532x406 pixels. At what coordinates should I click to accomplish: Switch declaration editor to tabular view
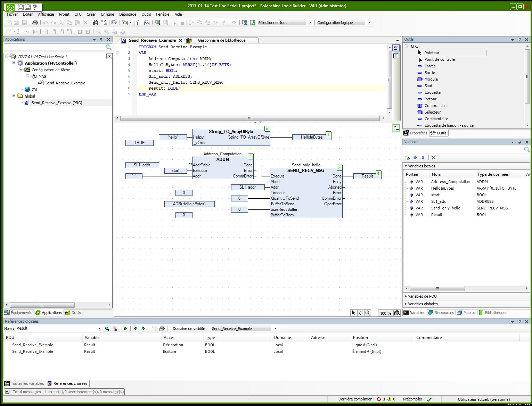coord(396,56)
